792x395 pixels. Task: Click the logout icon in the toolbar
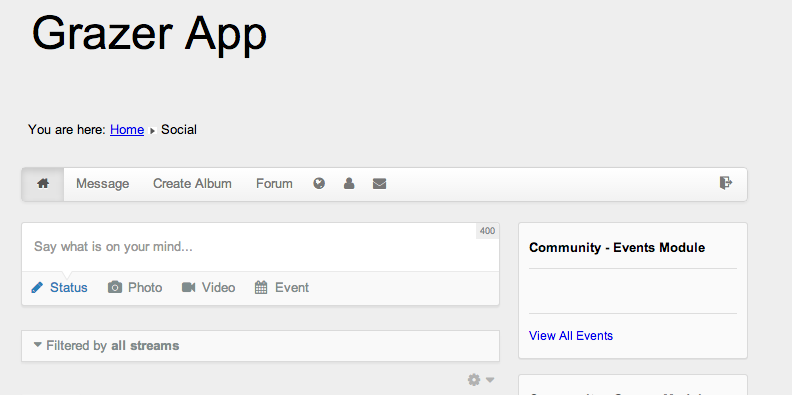726,183
